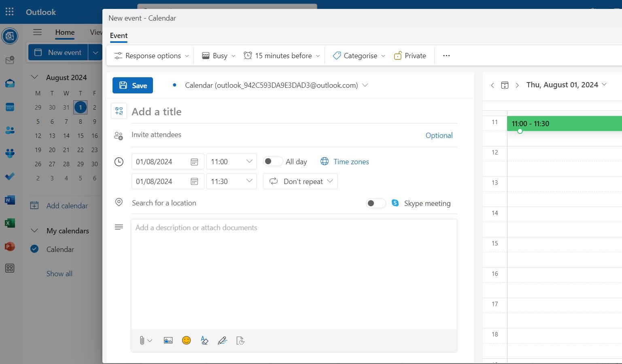Switch to the Home ribbon tab
The width and height of the screenshot is (622, 364).
65,32
